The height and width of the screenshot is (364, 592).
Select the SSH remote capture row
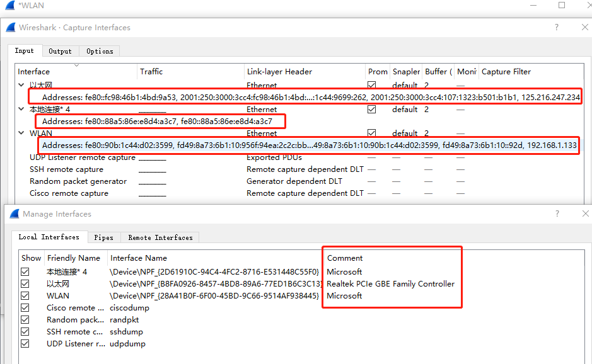coord(299,169)
